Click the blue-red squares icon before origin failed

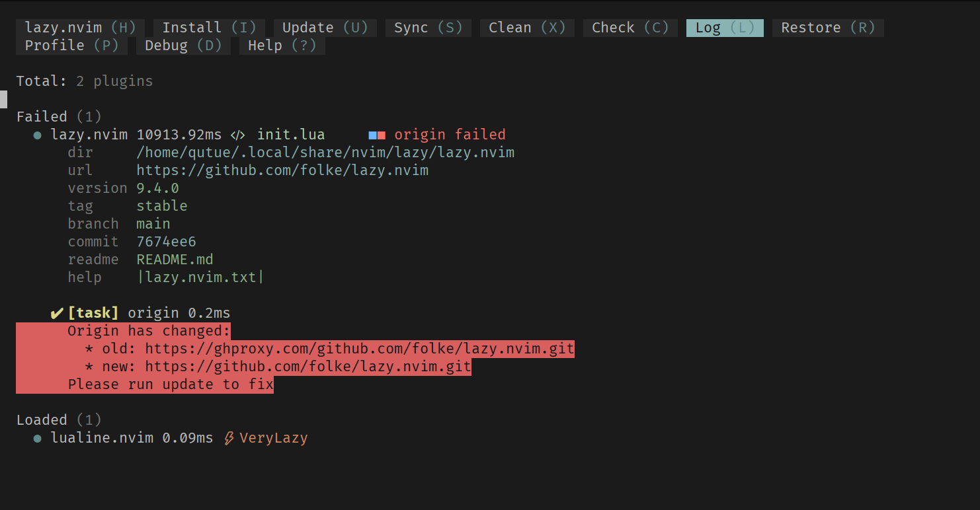[377, 135]
